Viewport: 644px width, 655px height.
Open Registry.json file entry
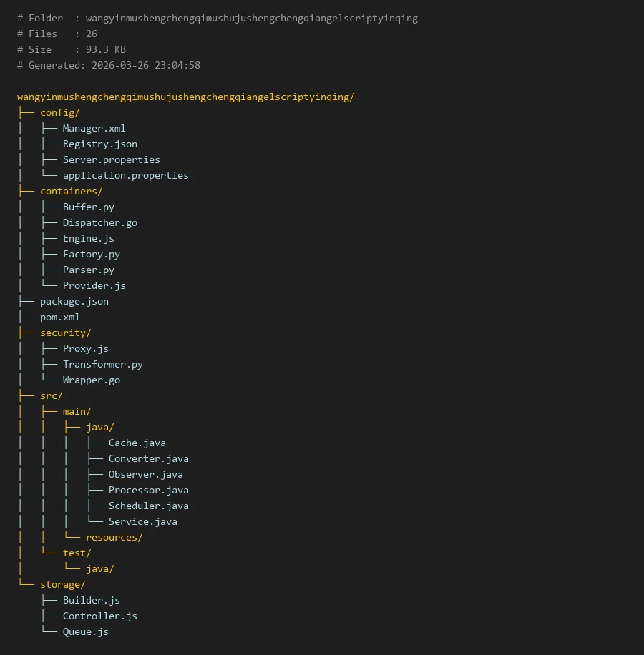[99, 144]
